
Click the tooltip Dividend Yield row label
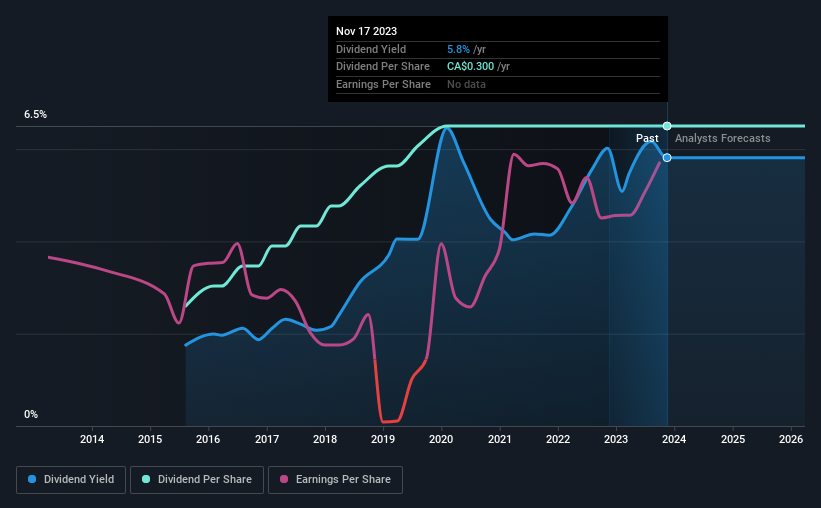pos(371,49)
